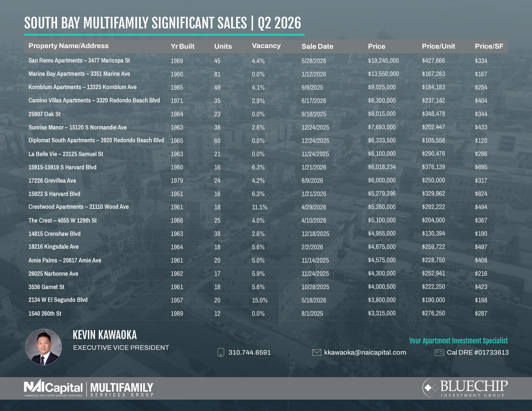The width and height of the screenshot is (532, 411).
Task: Click the 'Property Name/Address' column header
Action: pyautogui.click(x=69, y=46)
